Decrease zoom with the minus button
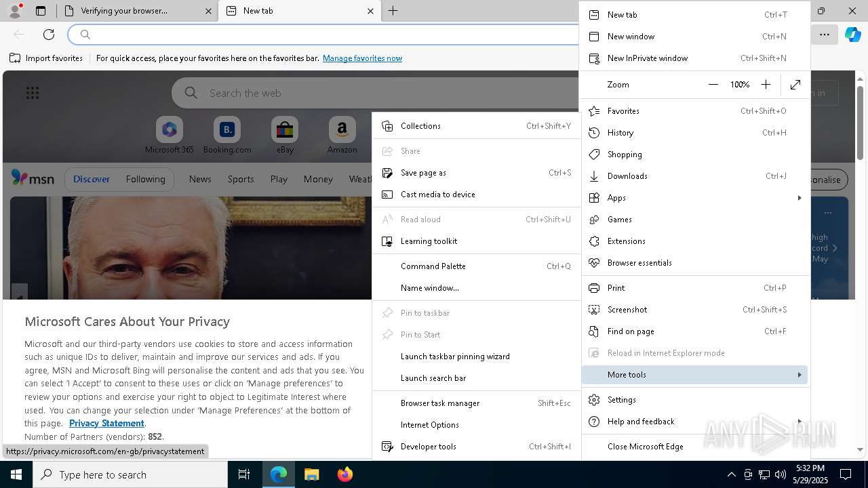Viewport: 868px width, 488px height. click(x=713, y=85)
